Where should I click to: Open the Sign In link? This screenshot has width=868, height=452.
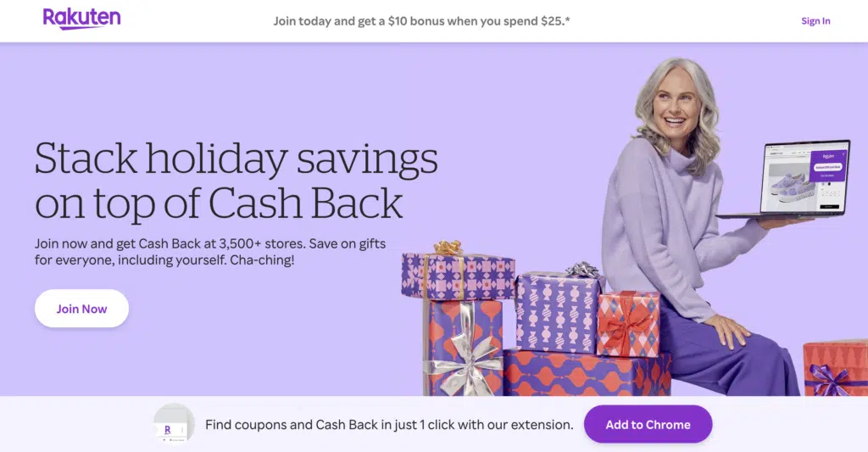point(815,21)
